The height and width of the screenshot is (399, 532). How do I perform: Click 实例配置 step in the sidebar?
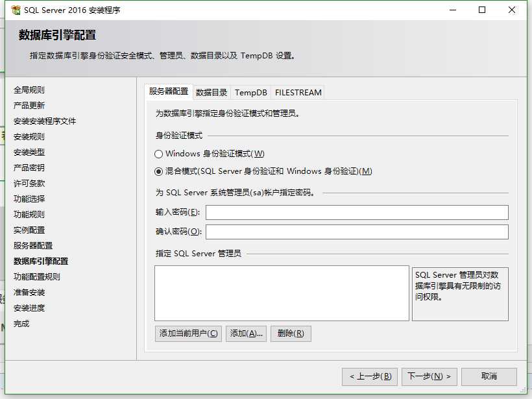(x=29, y=230)
